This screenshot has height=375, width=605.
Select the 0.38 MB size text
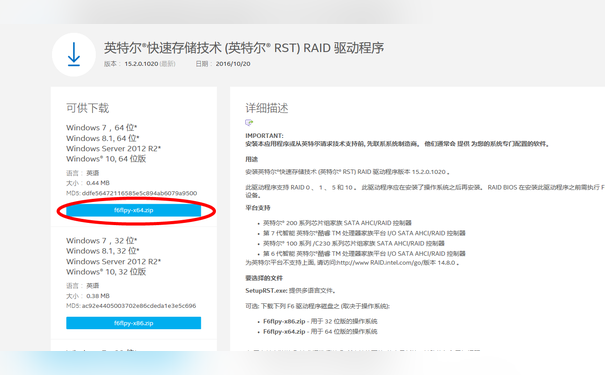click(98, 296)
